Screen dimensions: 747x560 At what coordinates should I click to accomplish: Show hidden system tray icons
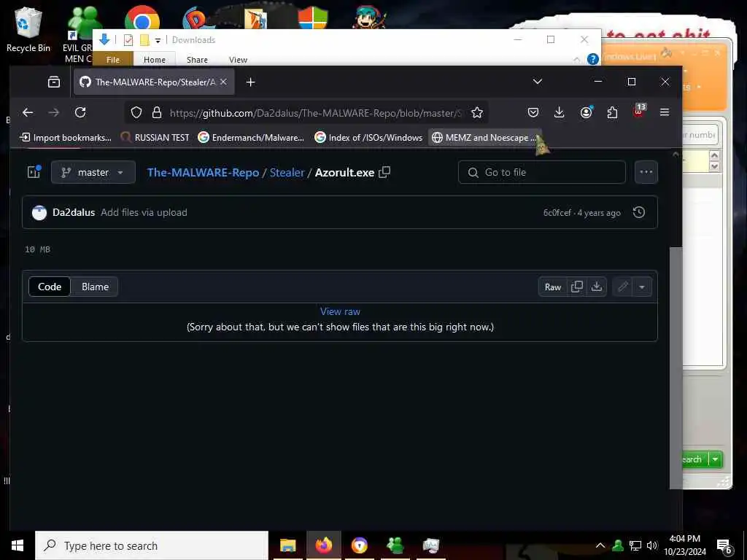coord(600,545)
